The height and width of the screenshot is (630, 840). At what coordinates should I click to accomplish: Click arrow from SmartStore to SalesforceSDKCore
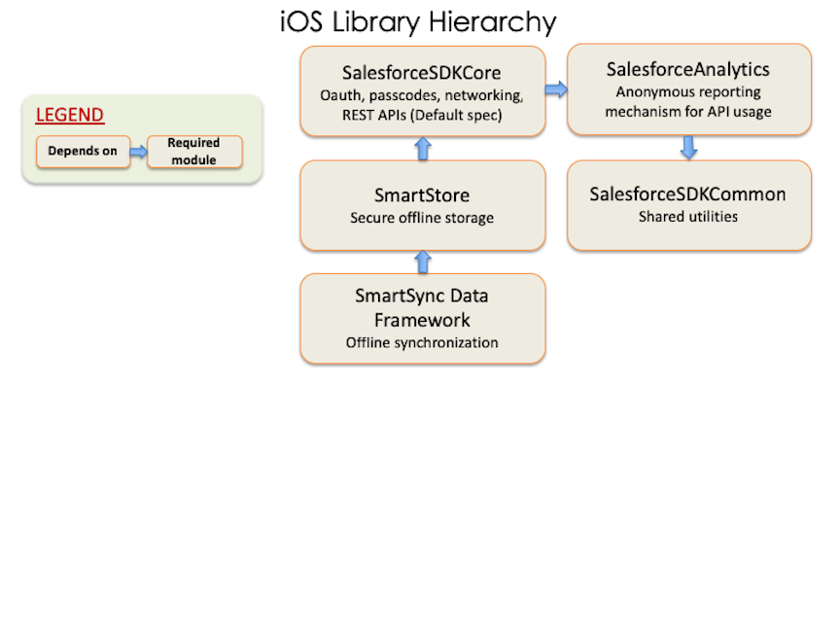tap(423, 149)
